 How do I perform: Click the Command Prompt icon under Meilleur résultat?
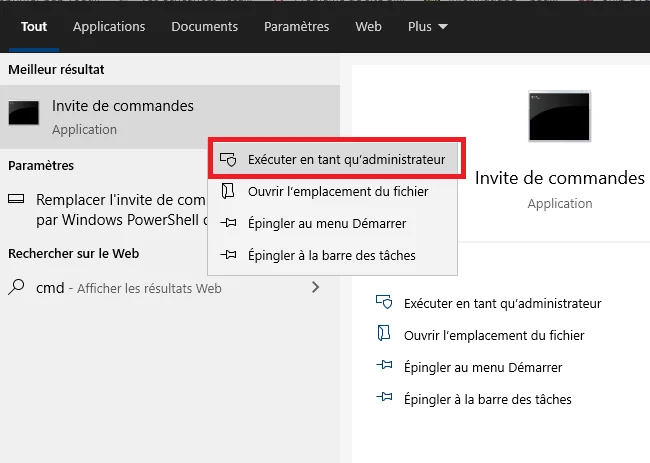(x=24, y=114)
